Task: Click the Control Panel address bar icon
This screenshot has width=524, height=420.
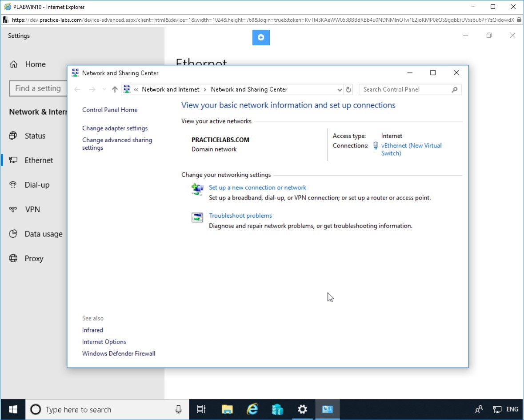Action: 127,89
